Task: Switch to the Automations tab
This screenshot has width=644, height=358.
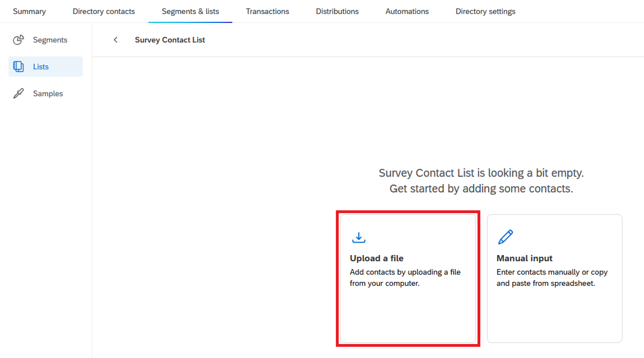Action: coord(407,11)
